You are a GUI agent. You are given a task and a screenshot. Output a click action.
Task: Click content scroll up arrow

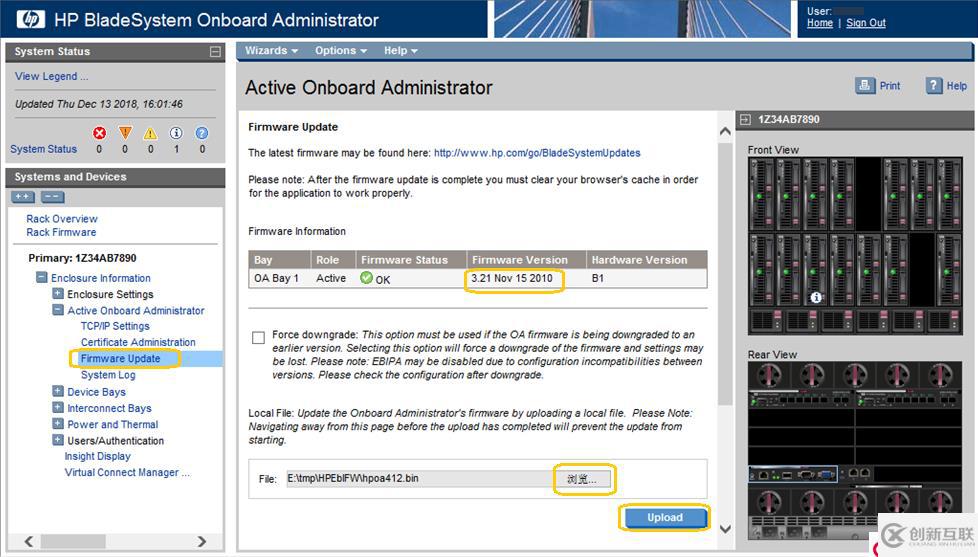[x=725, y=132]
